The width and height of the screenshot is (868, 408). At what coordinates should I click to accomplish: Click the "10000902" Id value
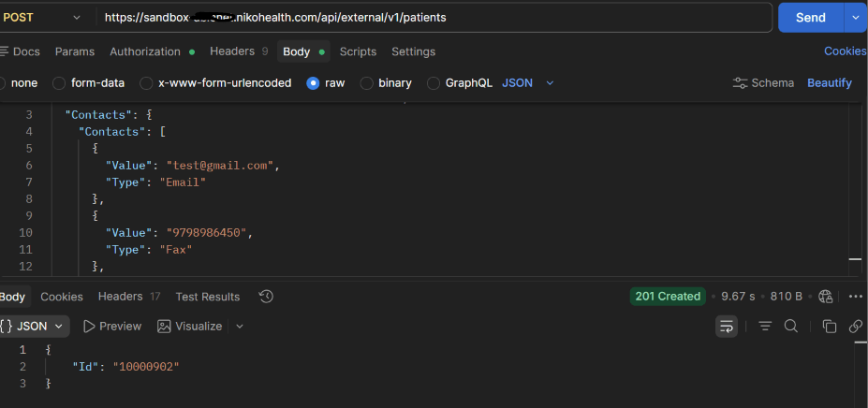(x=146, y=367)
